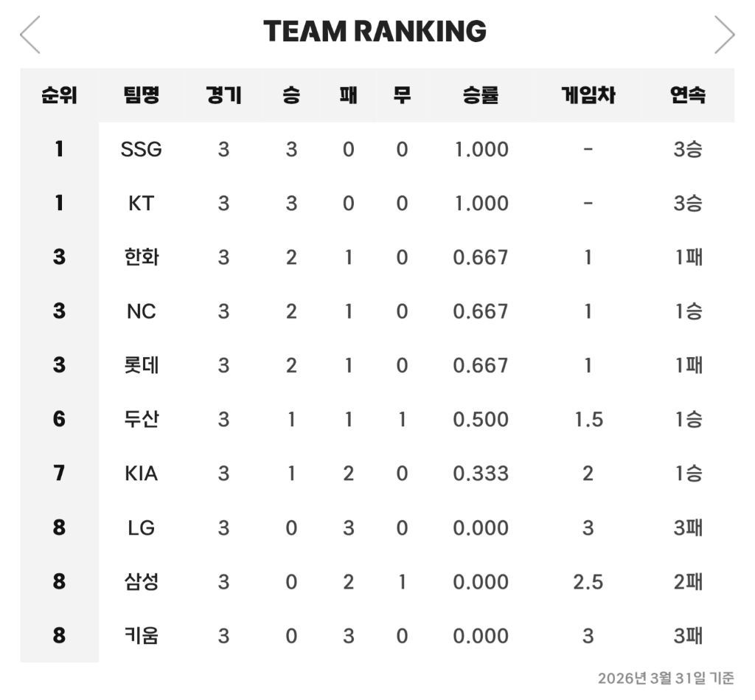This screenshot has width=755, height=700.
Task: Select the 삼성 team name
Action: click(x=141, y=581)
